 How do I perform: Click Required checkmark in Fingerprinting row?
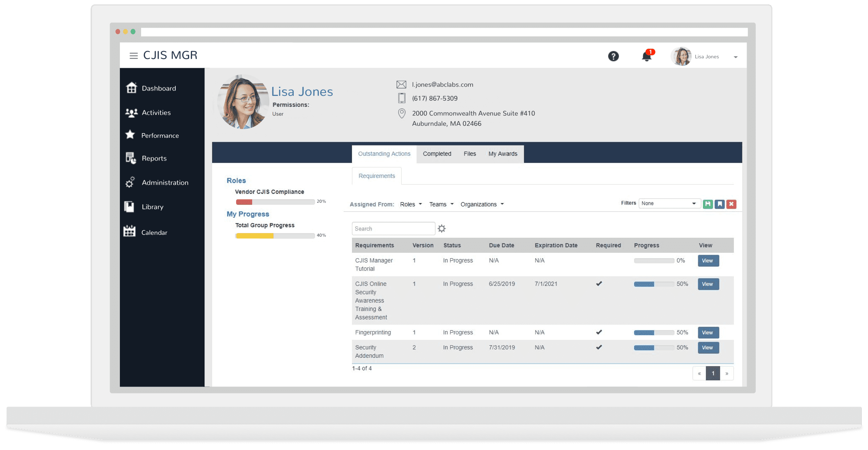[x=599, y=332]
